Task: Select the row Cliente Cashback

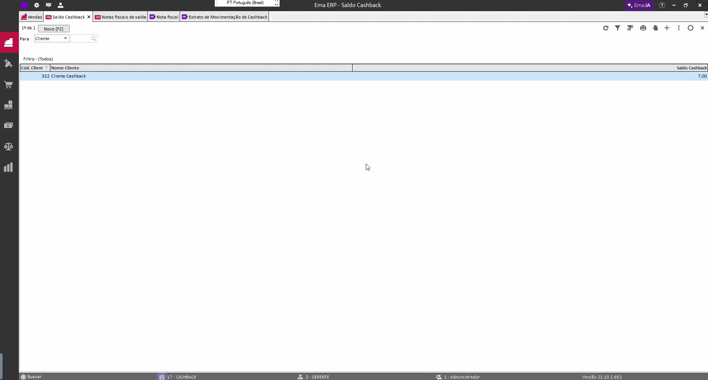Action: pos(363,76)
